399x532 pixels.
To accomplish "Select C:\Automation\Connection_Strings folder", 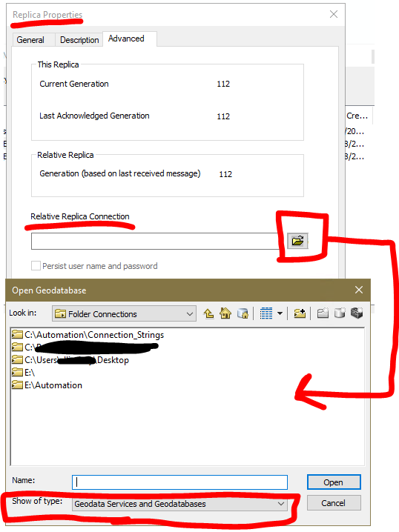I will (x=88, y=335).
